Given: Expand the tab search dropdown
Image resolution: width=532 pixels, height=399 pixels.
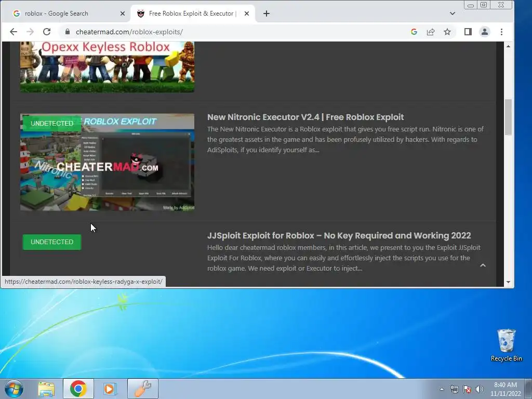Looking at the screenshot, I should pos(453,14).
